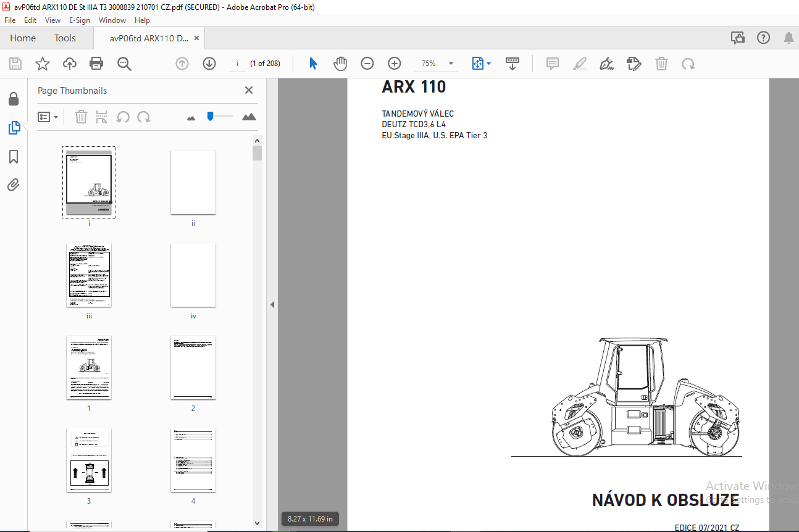Image resolution: width=799 pixels, height=532 pixels.
Task: Select page iv thumbnail
Action: point(193,275)
